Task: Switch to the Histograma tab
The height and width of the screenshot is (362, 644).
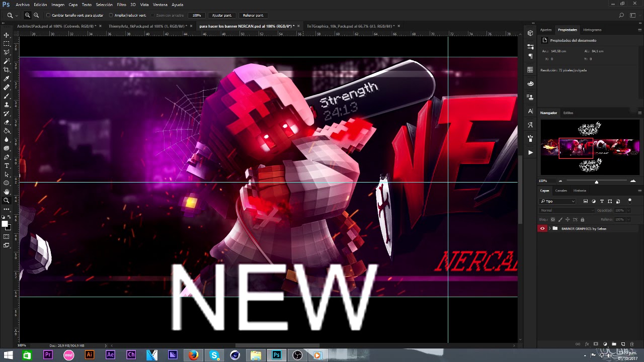Action: (592, 30)
